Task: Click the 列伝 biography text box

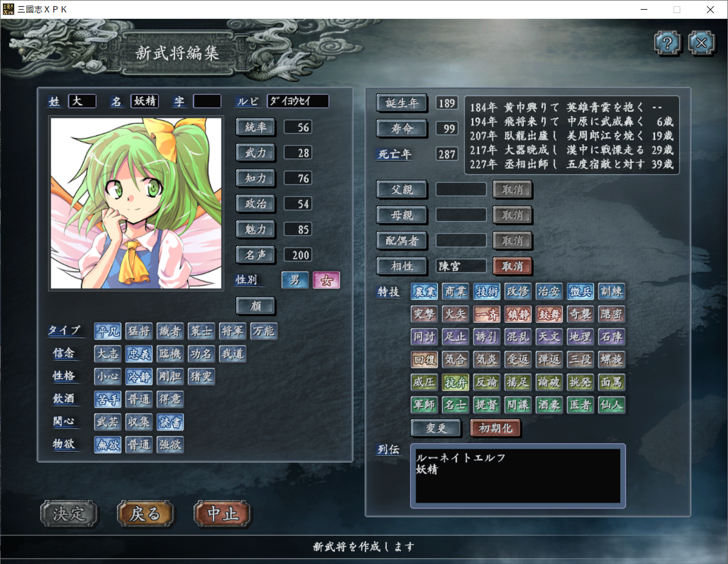Action: point(518,476)
